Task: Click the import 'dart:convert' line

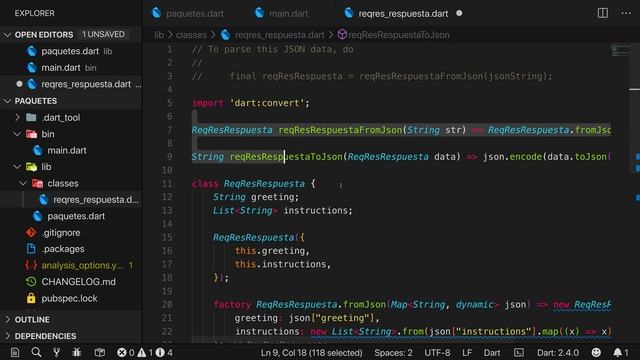Action: click(251, 103)
